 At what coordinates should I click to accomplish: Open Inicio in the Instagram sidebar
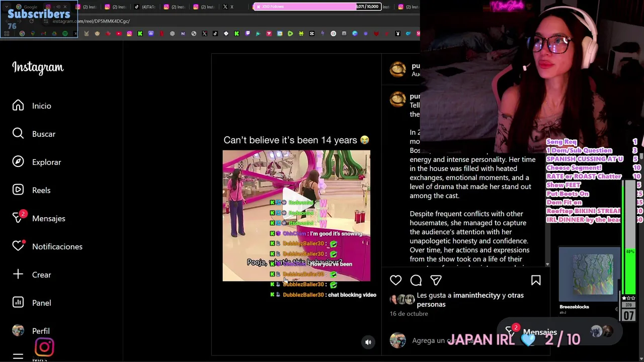coord(32,106)
